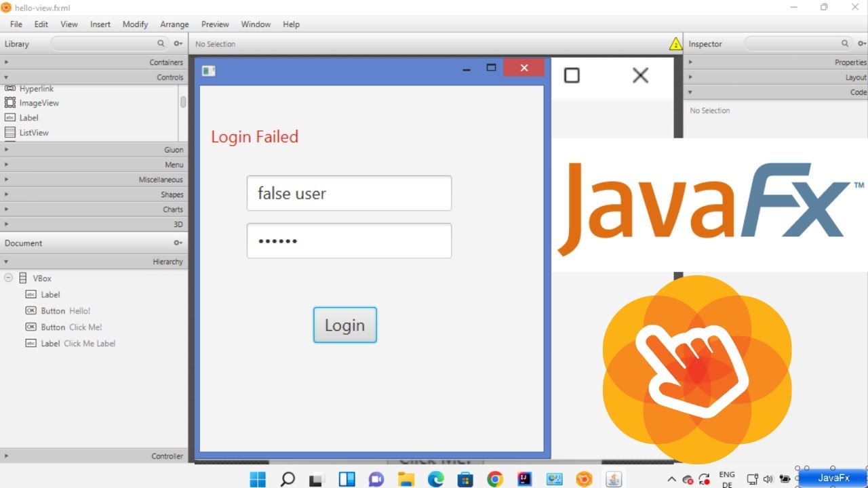The image size is (868, 488).
Task: Expand the Layout inspector section
Action: point(776,77)
